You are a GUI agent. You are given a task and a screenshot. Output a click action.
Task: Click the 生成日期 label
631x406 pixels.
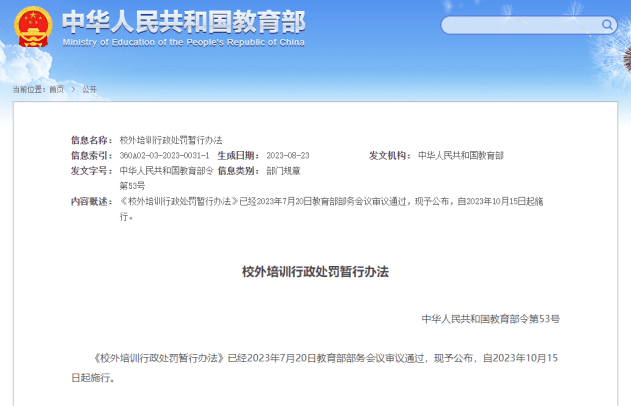[x=239, y=155]
